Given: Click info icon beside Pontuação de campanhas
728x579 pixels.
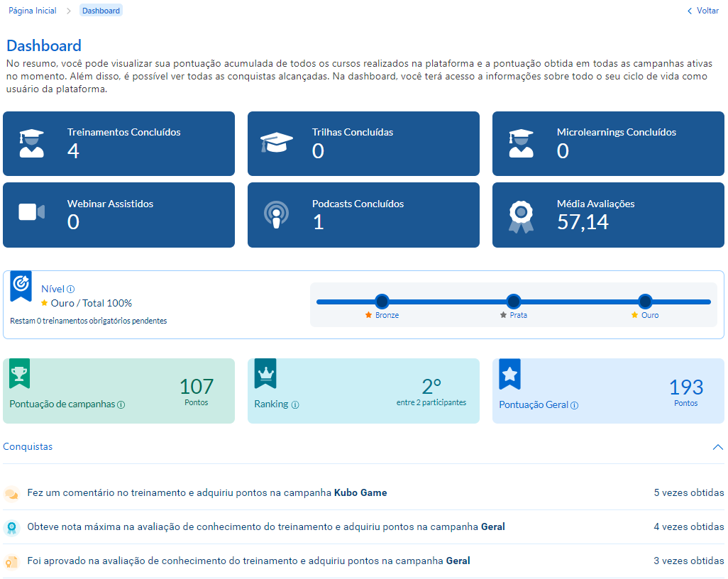Looking at the screenshot, I should pos(121,404).
